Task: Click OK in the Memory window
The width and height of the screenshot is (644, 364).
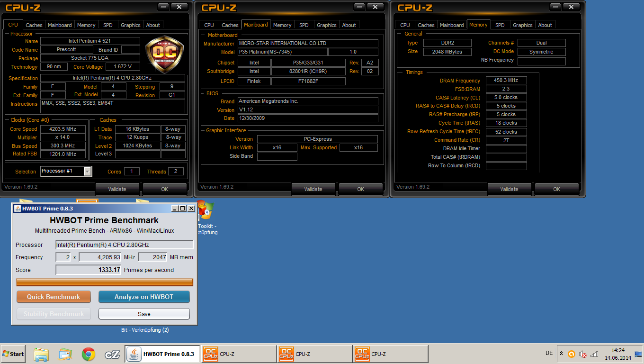Action: click(x=556, y=189)
